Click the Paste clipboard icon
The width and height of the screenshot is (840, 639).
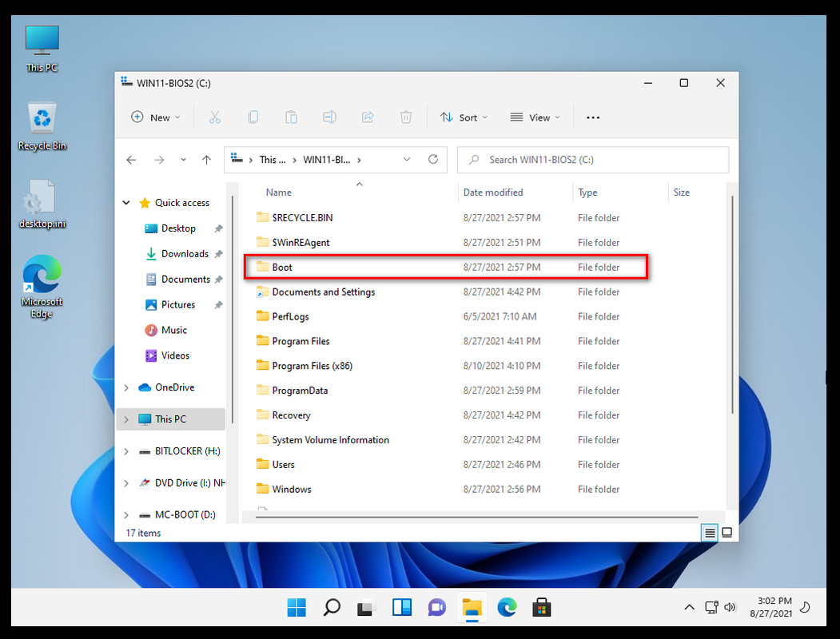point(291,117)
